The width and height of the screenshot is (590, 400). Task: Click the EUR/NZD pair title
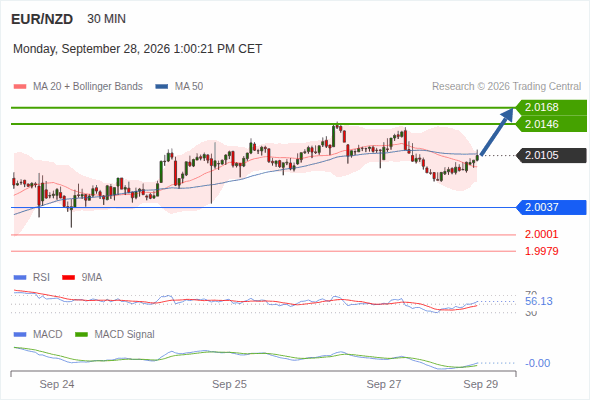coord(42,19)
